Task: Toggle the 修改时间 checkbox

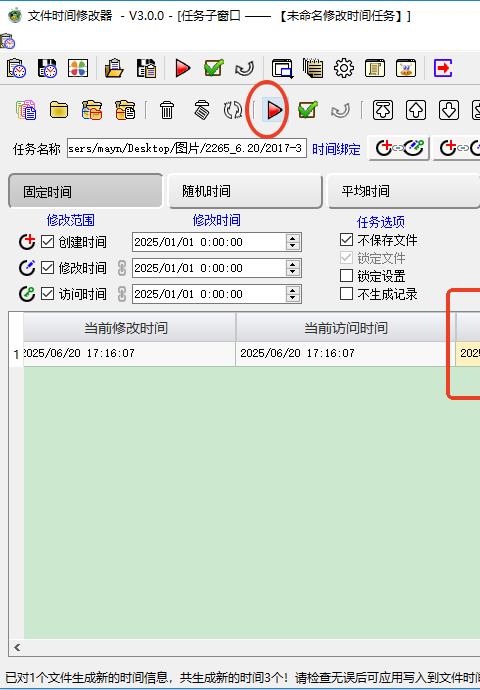Action: (48, 268)
